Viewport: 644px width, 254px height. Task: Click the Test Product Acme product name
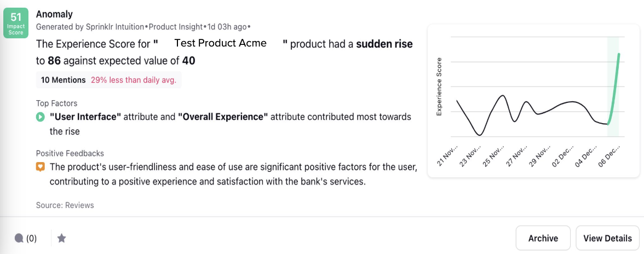[221, 43]
